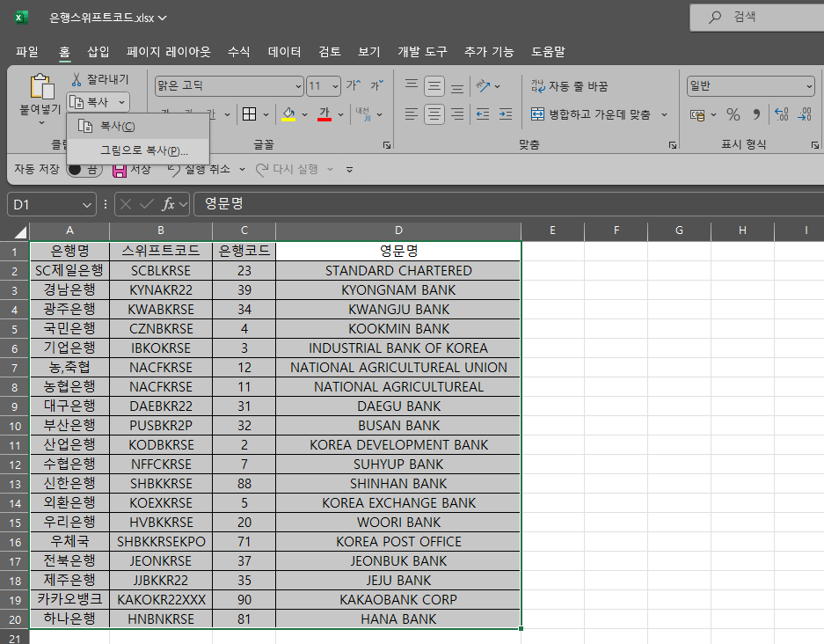824x644 pixels.
Task: Click the Paste clipboard icon
Action: pyautogui.click(x=42, y=86)
